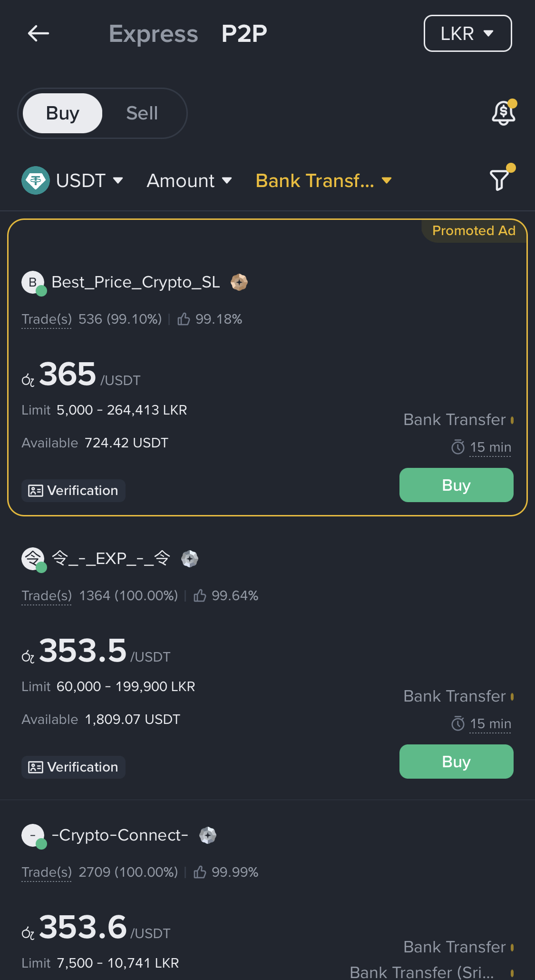
Task: Open the price alert bell icon
Action: pos(503,113)
